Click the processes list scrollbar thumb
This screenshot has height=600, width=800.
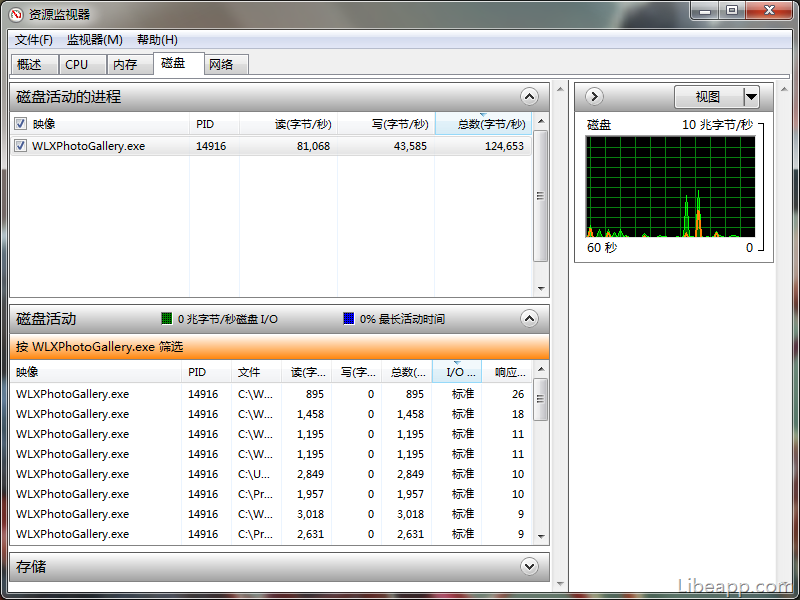[x=541, y=196]
